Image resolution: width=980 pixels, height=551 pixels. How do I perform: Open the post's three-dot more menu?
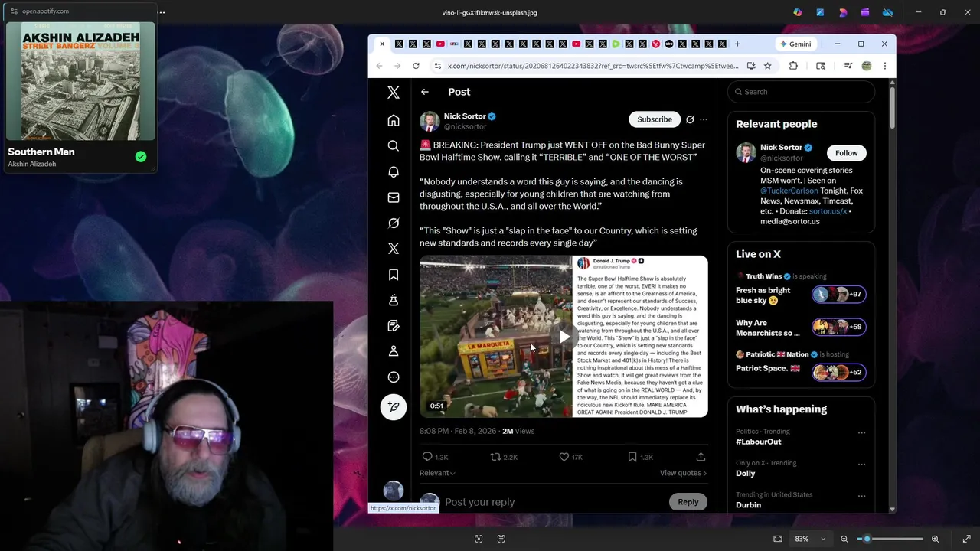pyautogui.click(x=704, y=119)
